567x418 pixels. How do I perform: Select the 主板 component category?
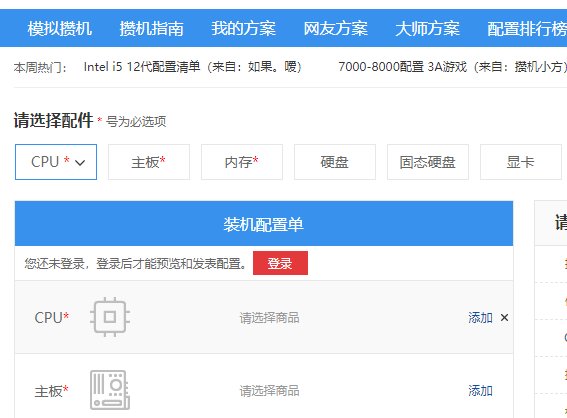149,162
